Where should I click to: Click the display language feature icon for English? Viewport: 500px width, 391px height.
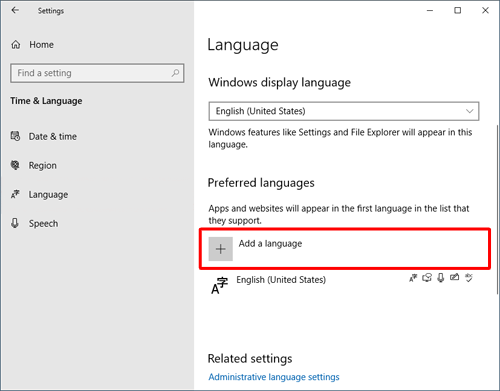coord(413,278)
